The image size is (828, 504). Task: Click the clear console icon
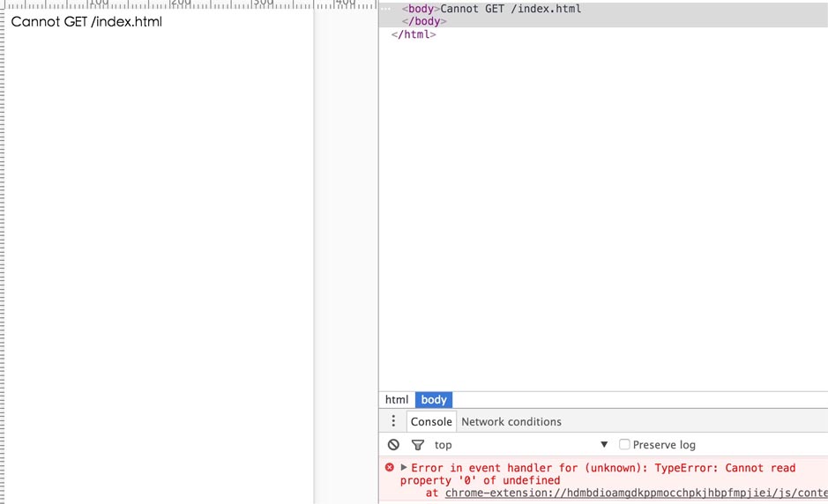[x=393, y=445]
